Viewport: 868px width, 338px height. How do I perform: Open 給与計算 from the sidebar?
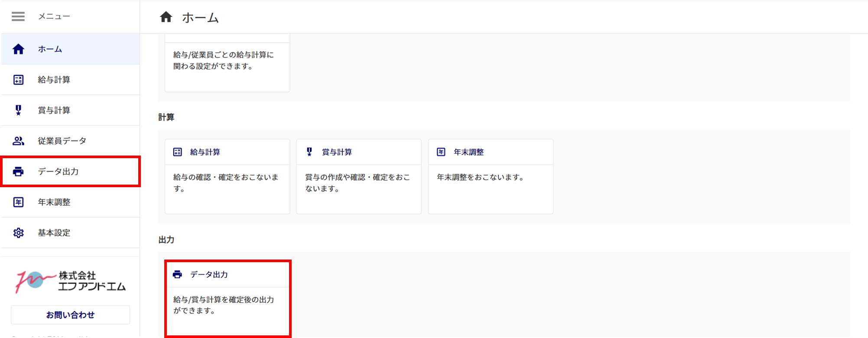tap(71, 80)
